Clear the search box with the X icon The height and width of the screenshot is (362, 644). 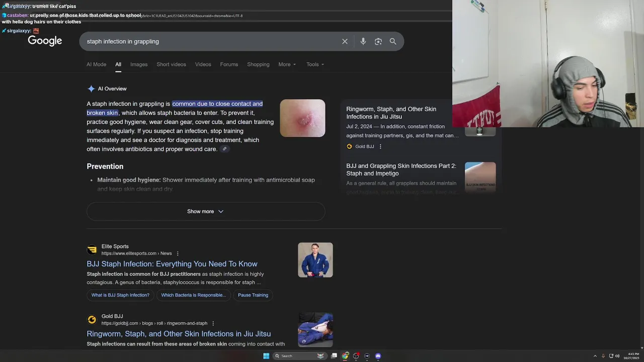click(345, 41)
